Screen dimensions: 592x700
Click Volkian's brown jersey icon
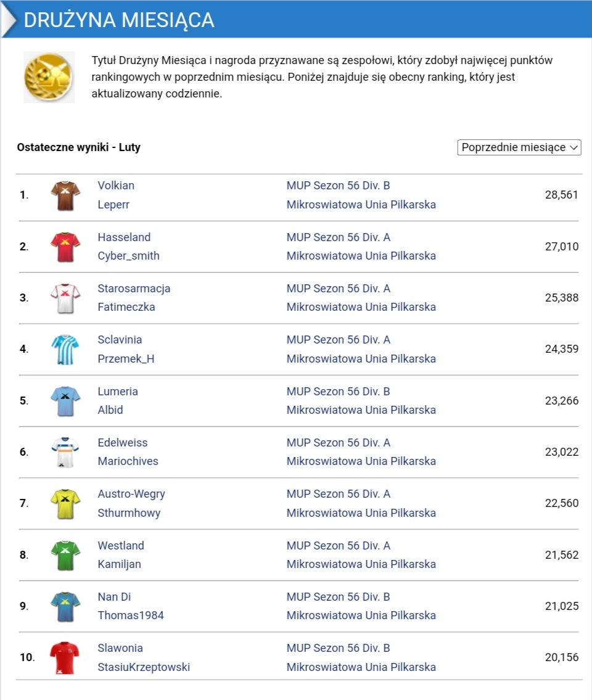click(x=65, y=196)
